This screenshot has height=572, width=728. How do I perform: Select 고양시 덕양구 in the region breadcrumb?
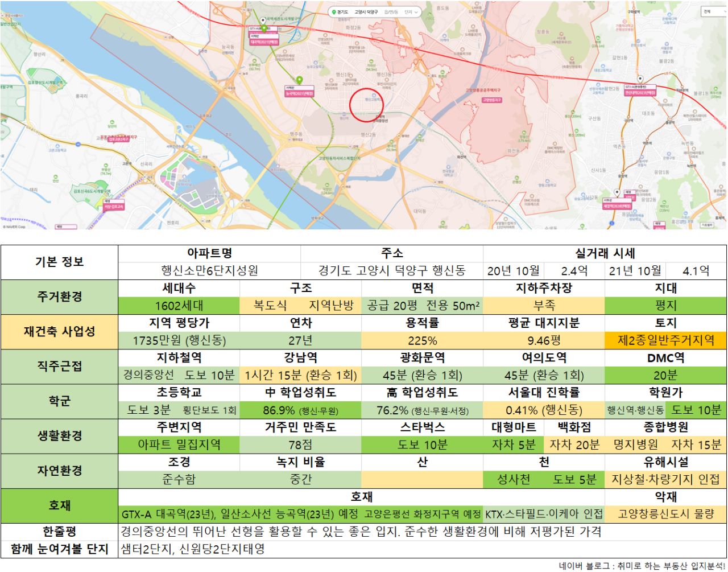(366, 12)
